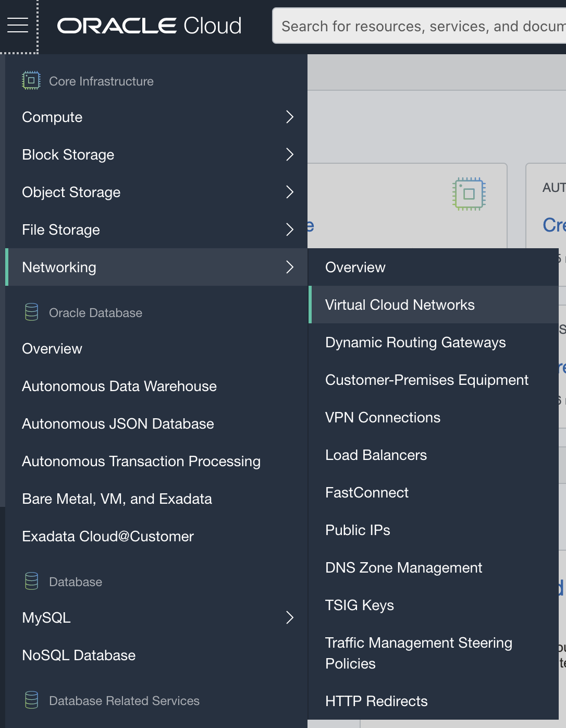The image size is (566, 728).
Task: Open the File Storage menu item
Action: 156,229
